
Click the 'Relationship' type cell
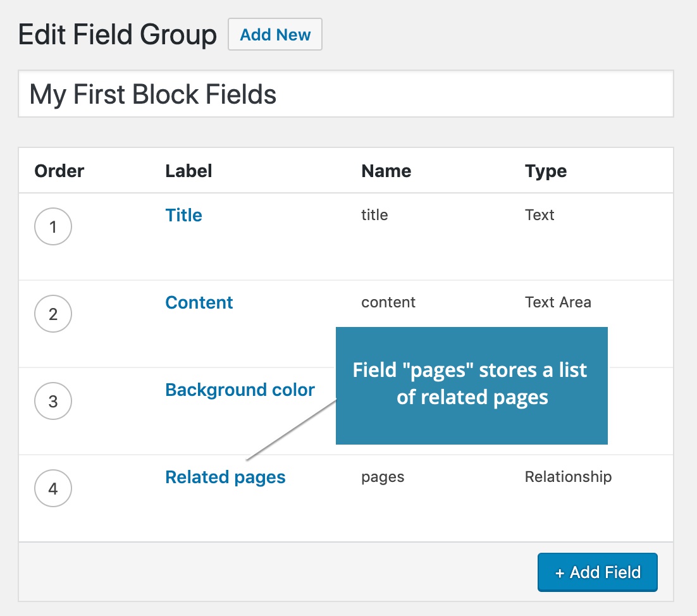[568, 477]
